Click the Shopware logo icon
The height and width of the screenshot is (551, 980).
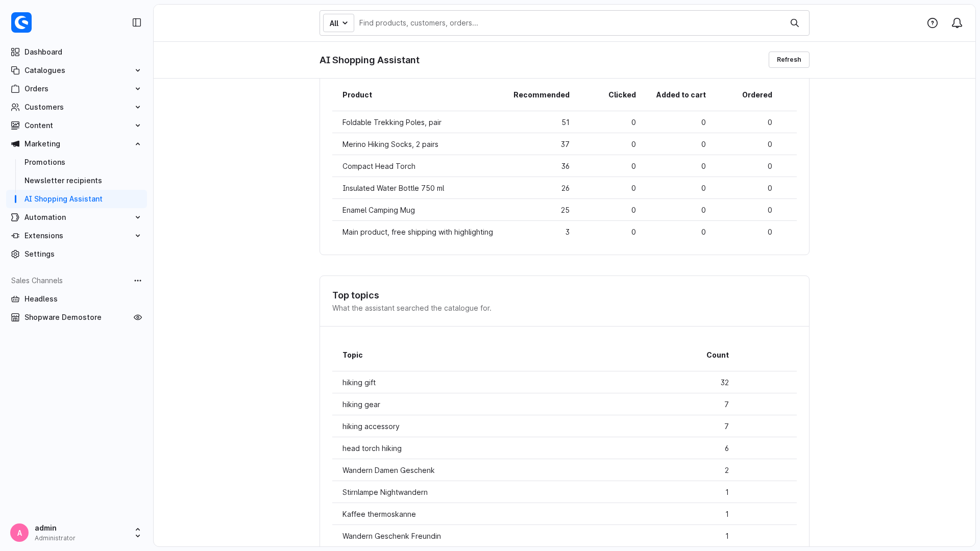(21, 22)
